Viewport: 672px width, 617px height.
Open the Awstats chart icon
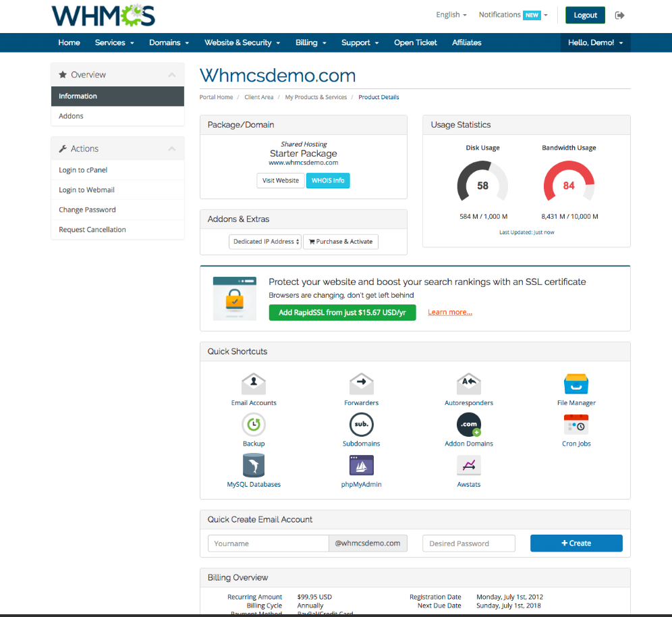pos(469,465)
